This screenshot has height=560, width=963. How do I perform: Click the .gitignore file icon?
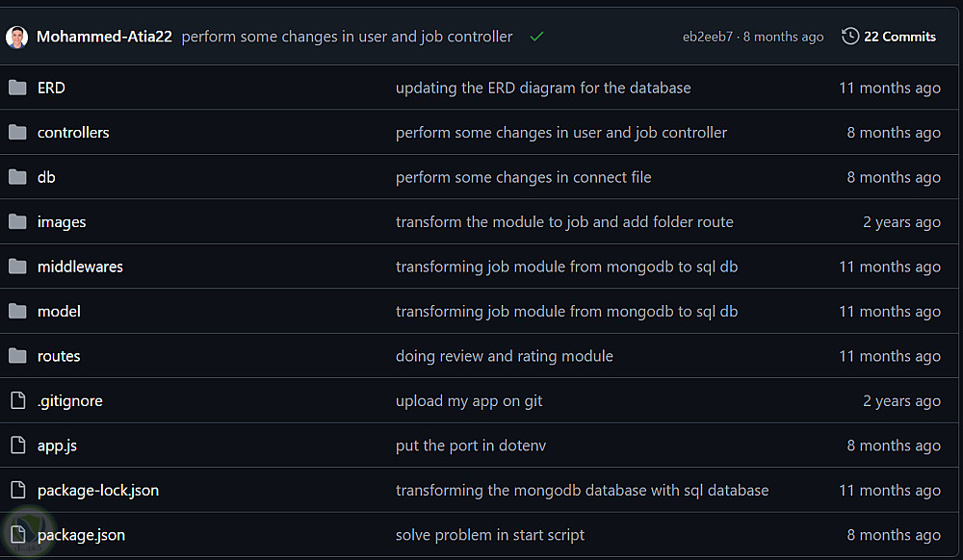coord(17,401)
